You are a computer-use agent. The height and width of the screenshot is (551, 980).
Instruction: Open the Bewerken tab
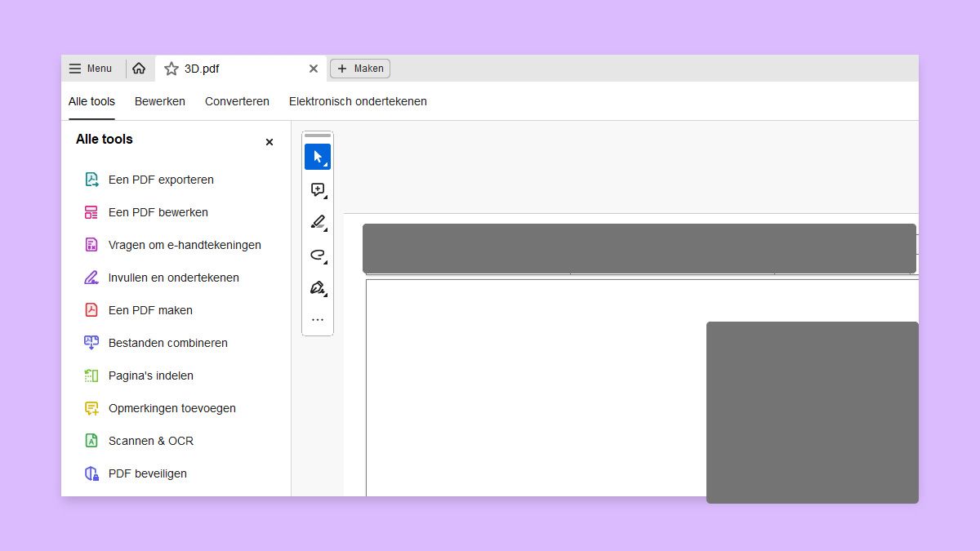[x=160, y=101]
